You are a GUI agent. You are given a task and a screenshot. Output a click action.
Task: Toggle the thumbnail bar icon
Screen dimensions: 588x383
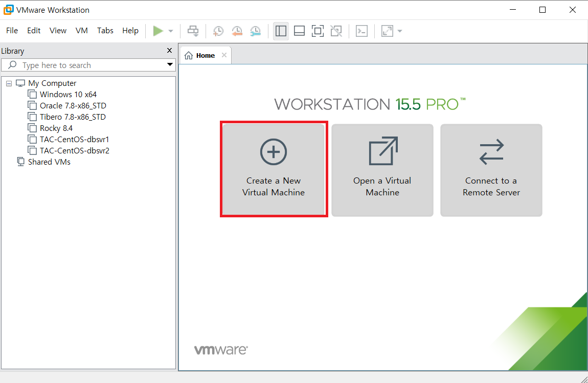tap(299, 31)
